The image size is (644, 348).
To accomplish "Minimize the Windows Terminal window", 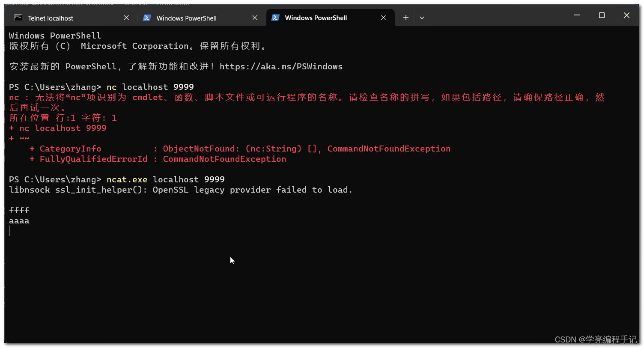I will (577, 15).
